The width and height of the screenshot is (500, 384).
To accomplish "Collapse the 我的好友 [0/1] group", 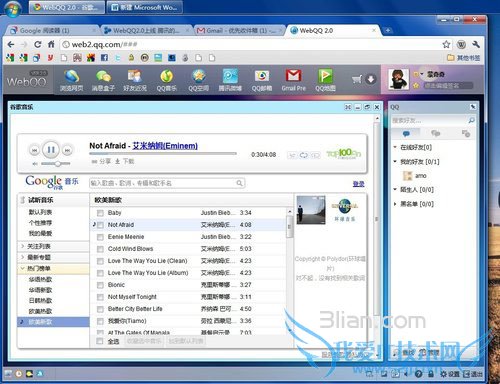I will pos(395,162).
